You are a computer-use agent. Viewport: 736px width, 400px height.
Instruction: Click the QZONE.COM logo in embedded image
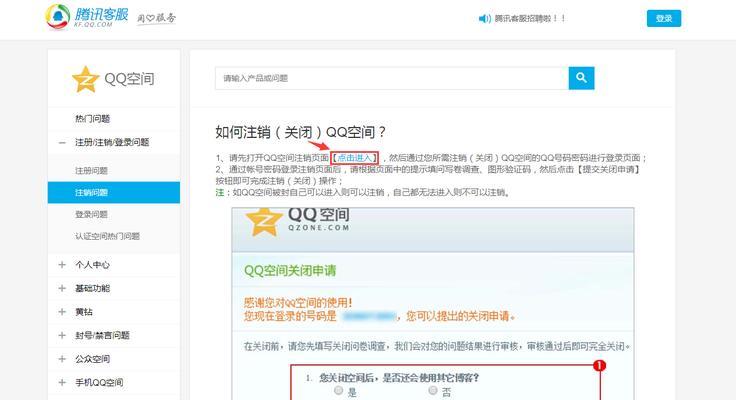click(298, 221)
